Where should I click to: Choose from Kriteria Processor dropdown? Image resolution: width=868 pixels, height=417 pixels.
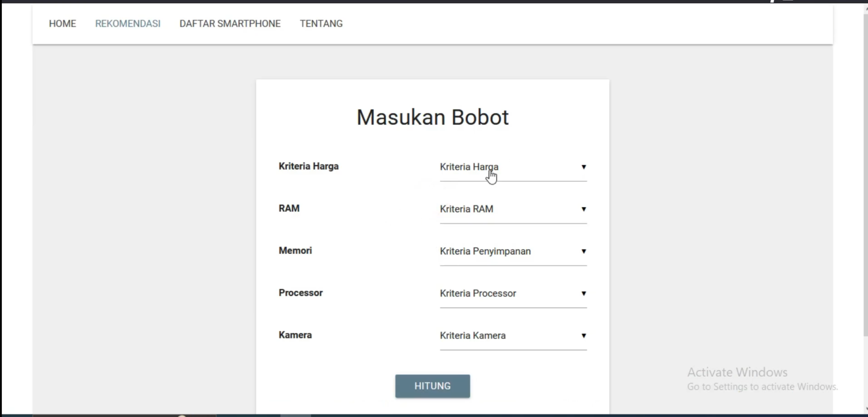[513, 294]
